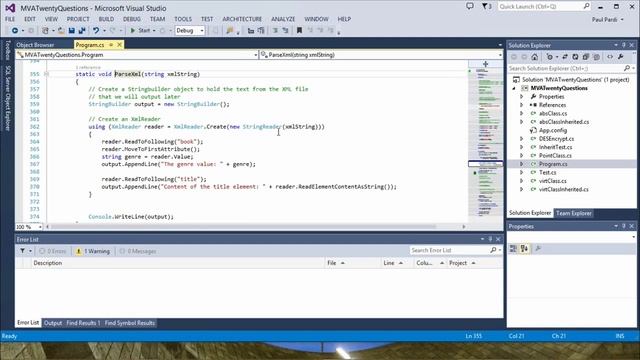Open the notifications flag icon

(x=487, y=6)
